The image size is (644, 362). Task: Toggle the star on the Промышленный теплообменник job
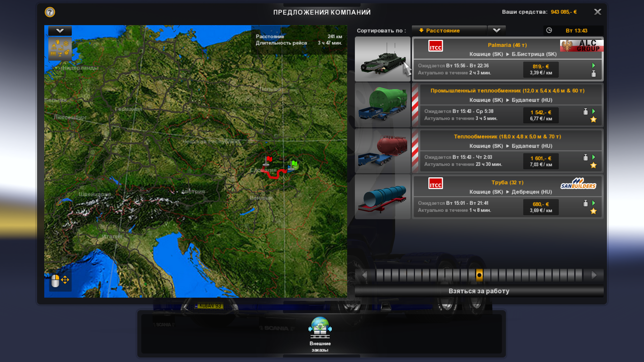pyautogui.click(x=593, y=119)
